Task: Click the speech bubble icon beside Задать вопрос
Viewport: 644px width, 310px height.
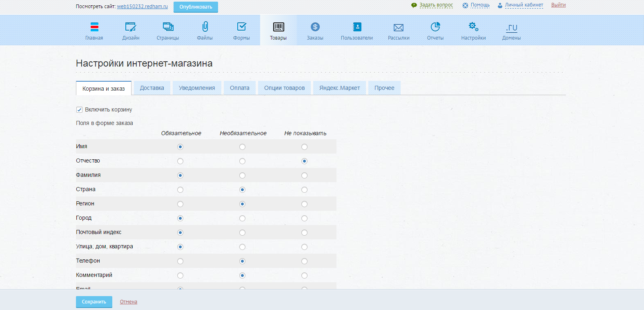Action: pyautogui.click(x=414, y=5)
